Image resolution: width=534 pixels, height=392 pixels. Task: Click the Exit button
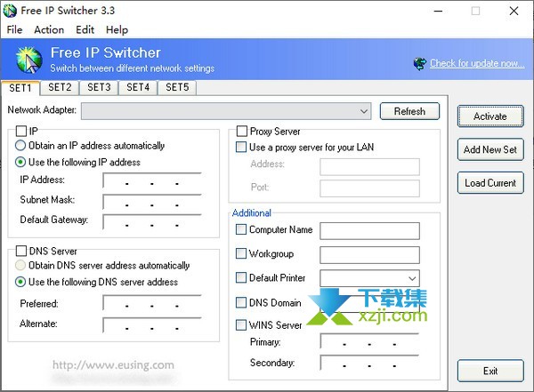tap(490, 371)
